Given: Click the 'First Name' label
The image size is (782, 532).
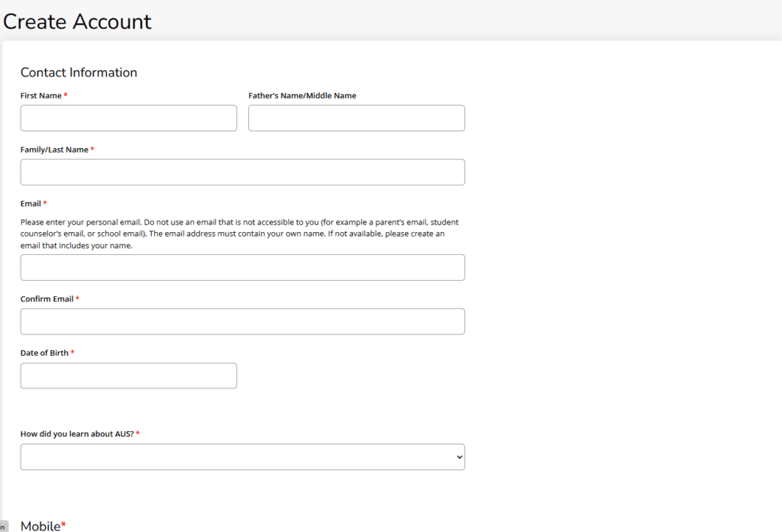Looking at the screenshot, I should 41,95.
